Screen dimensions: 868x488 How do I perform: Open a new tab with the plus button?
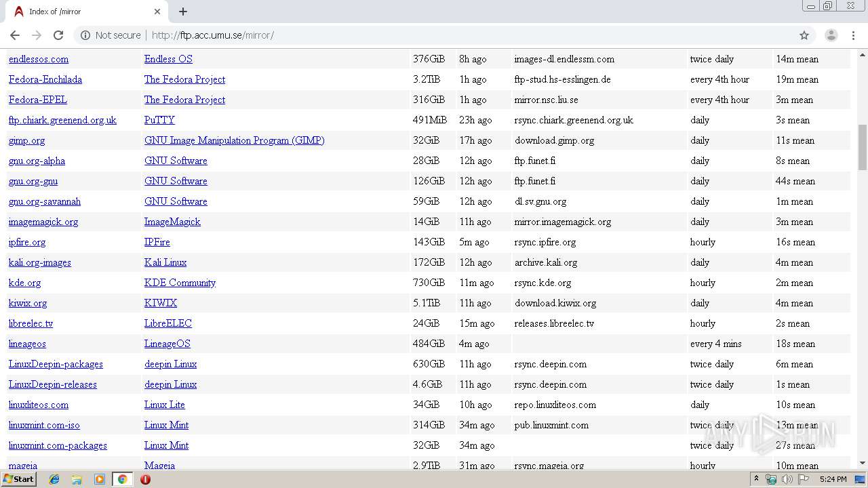(x=183, y=12)
